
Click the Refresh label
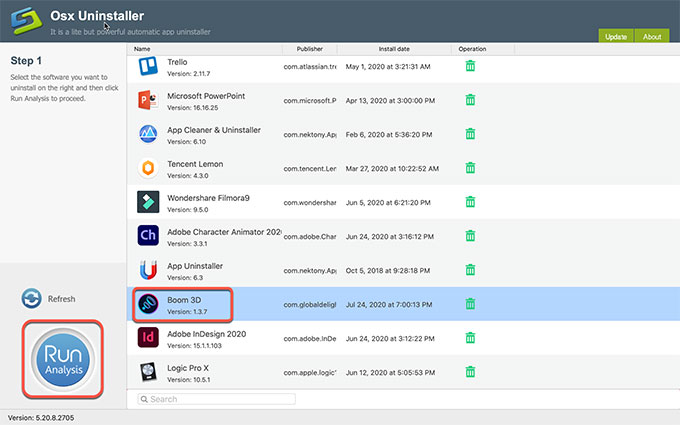[62, 299]
